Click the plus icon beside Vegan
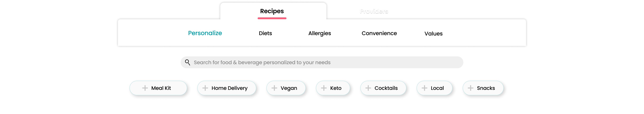This screenshot has width=644, height=114. 274,88
